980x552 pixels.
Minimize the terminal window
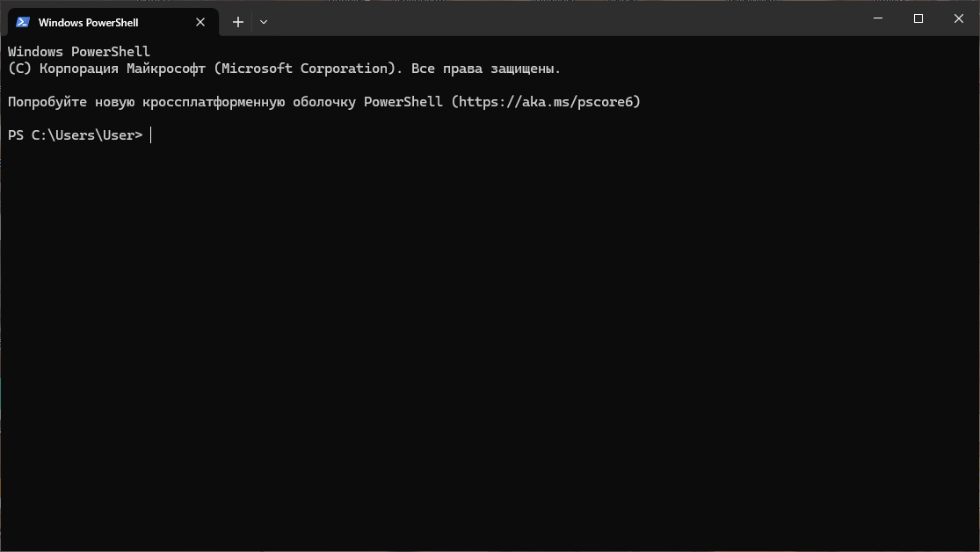tap(878, 18)
